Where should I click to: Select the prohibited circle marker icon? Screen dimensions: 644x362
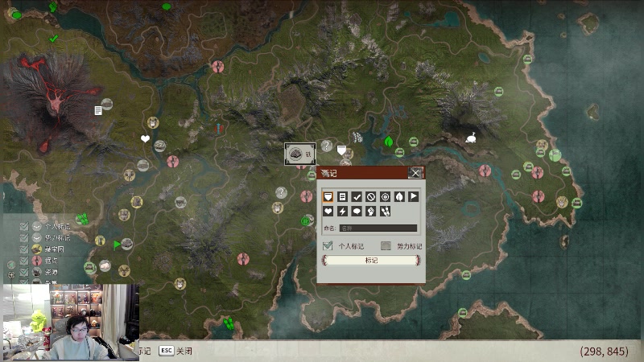(x=370, y=197)
